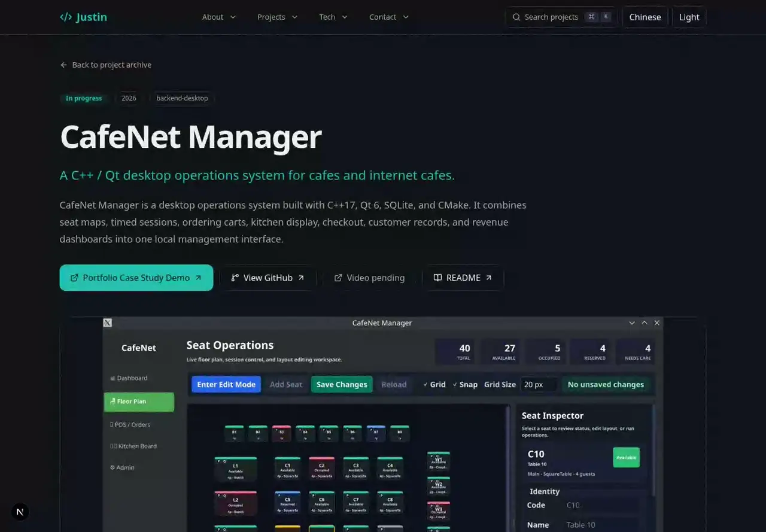This screenshot has height=532, width=766.
Task: Click the green Available badge in Seat Inspector
Action: click(x=626, y=457)
